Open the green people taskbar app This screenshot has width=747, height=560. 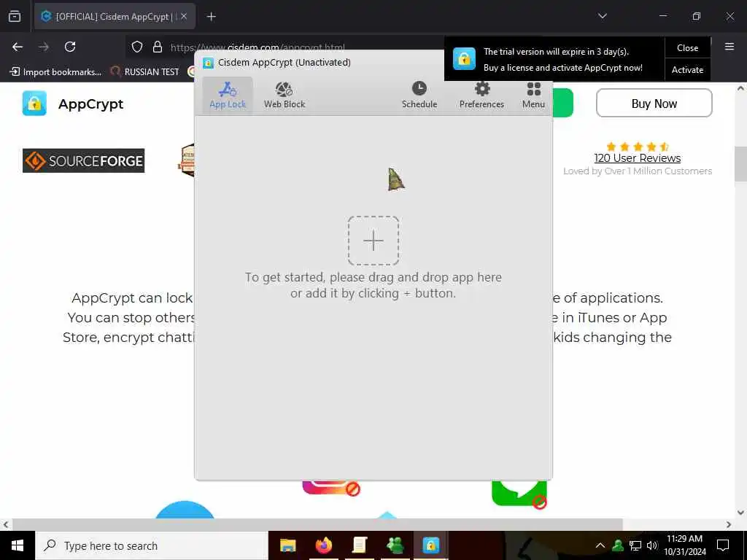pyautogui.click(x=395, y=545)
